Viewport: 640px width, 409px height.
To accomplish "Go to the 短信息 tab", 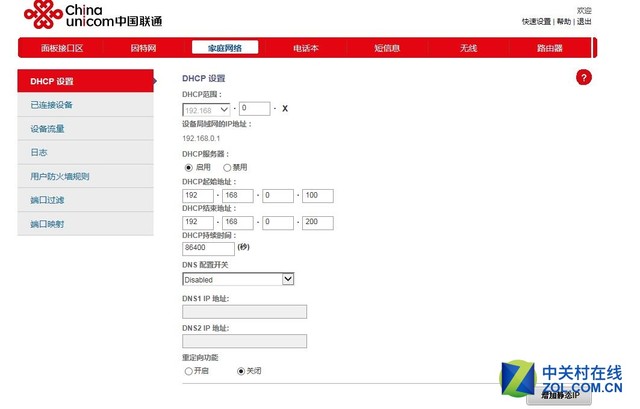I will pos(387,48).
